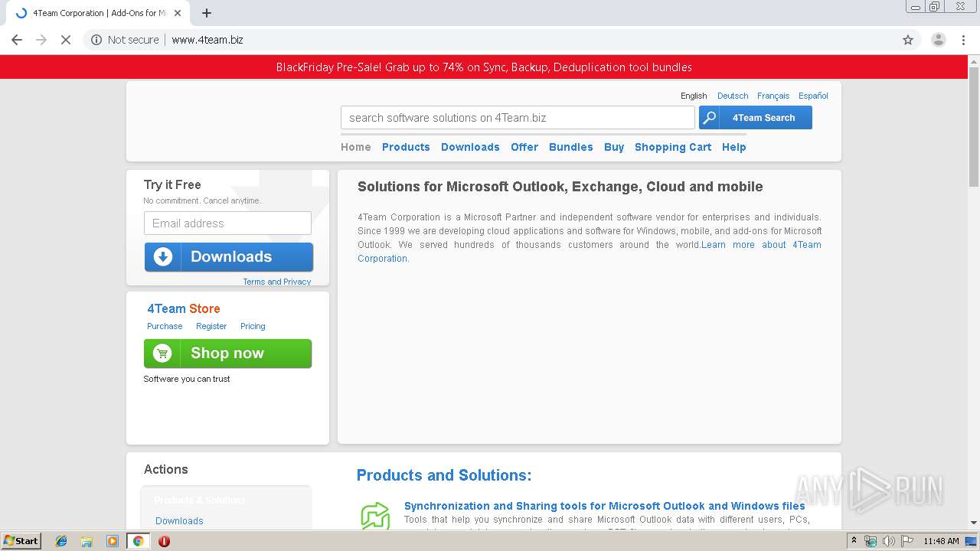Open the Chrome profile avatar
This screenshot has height=551, width=980.
pyautogui.click(x=938, y=40)
